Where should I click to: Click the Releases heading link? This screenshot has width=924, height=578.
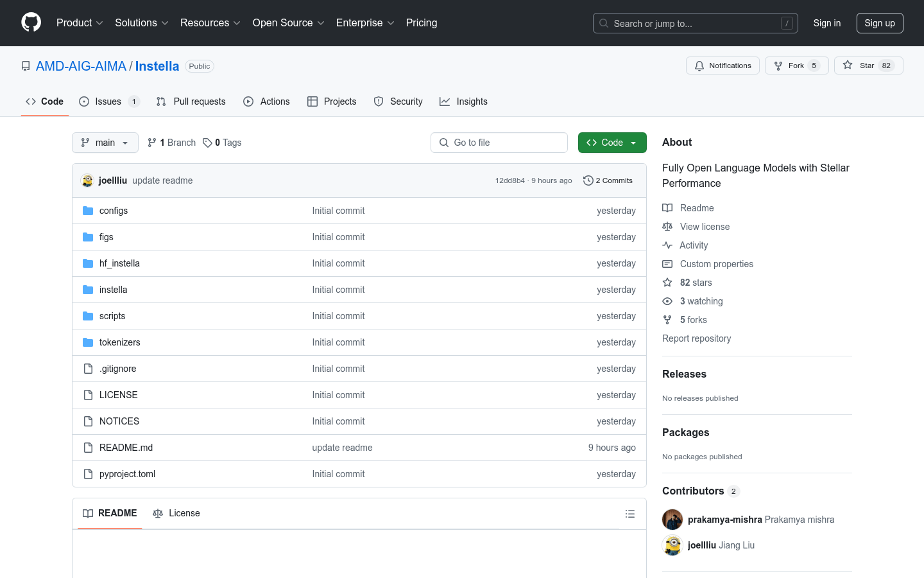tap(684, 374)
